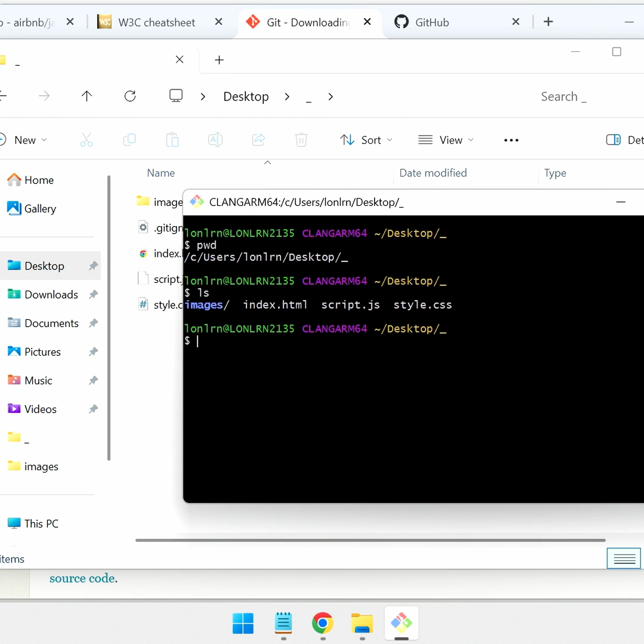
Task: Toggle the details view layout button
Action: click(x=624, y=559)
